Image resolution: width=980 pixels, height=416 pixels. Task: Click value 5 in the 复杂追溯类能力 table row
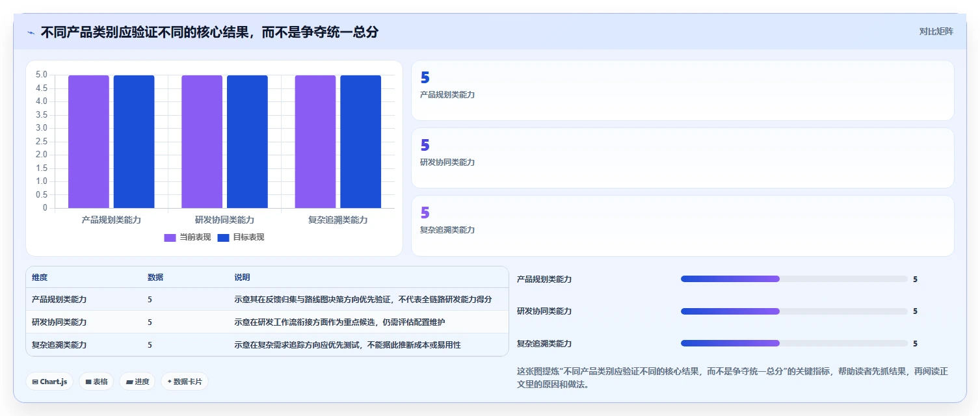150,345
